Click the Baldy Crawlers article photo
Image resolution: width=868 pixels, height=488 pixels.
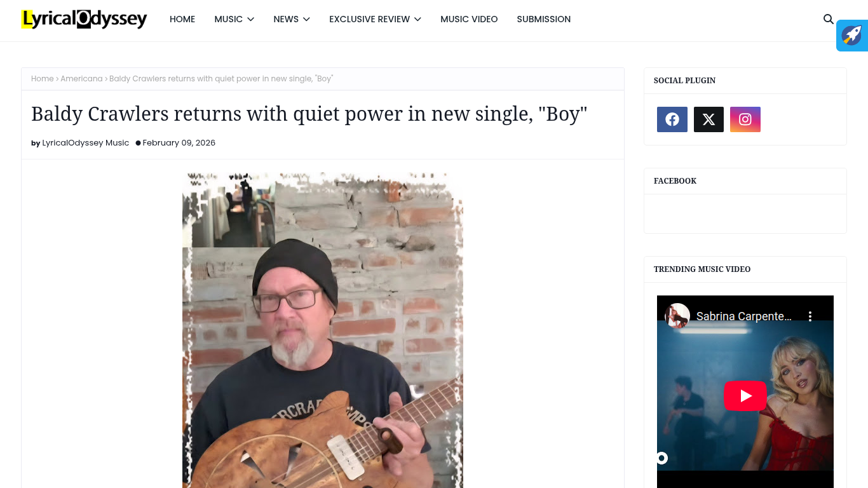pos(323,330)
